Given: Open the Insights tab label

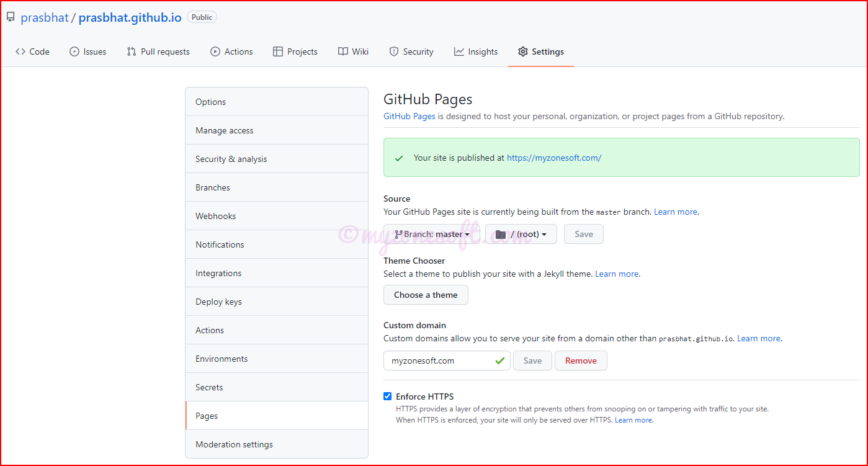Looking at the screenshot, I should pos(483,52).
